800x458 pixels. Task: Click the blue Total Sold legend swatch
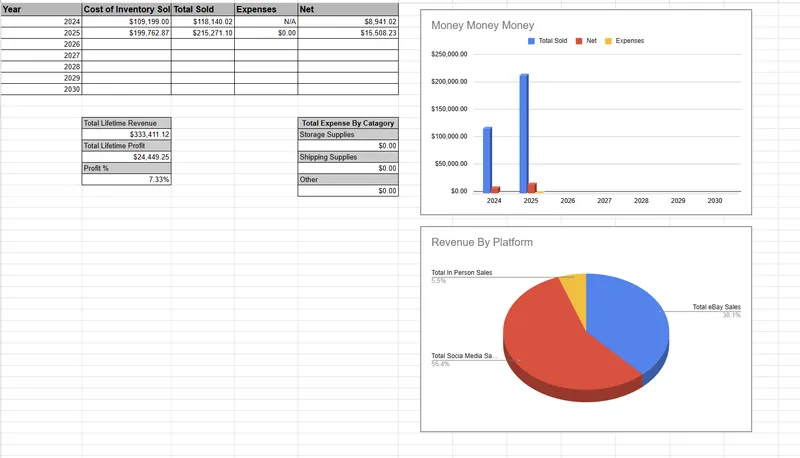pos(531,41)
